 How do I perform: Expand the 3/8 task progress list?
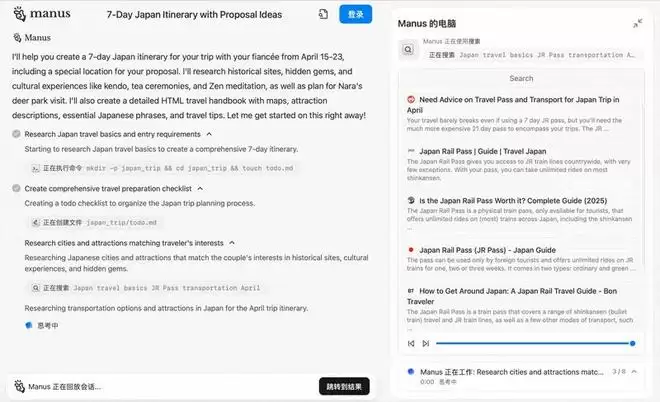pos(635,372)
